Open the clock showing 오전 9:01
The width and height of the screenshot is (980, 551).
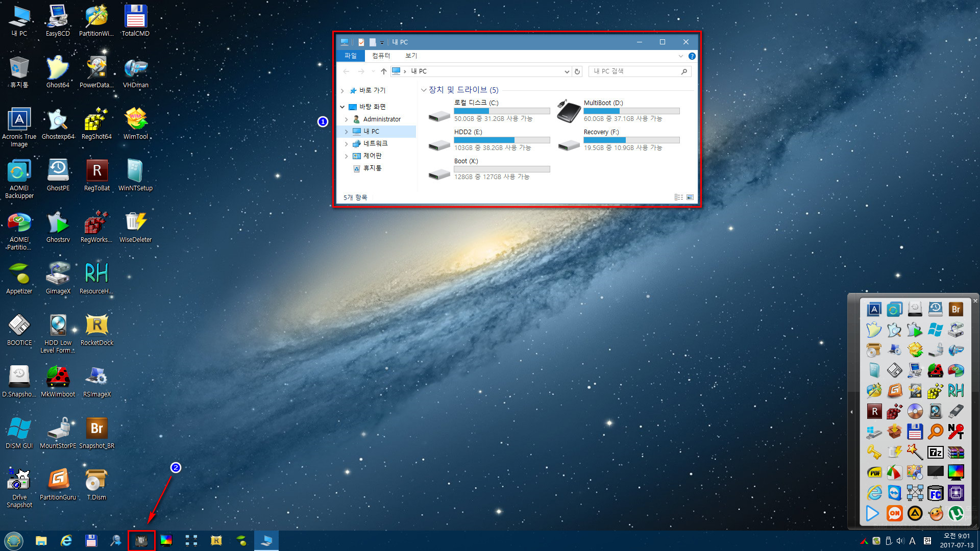(x=957, y=541)
